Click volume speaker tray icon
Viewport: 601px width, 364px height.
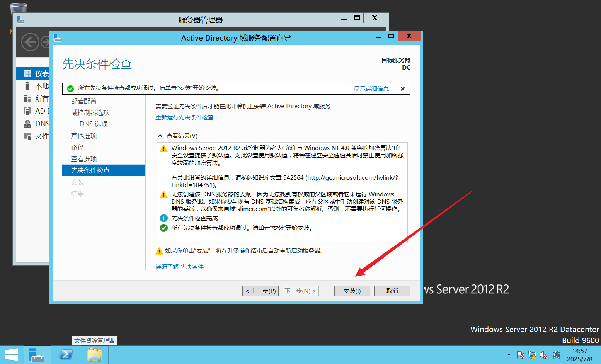[x=544, y=355]
